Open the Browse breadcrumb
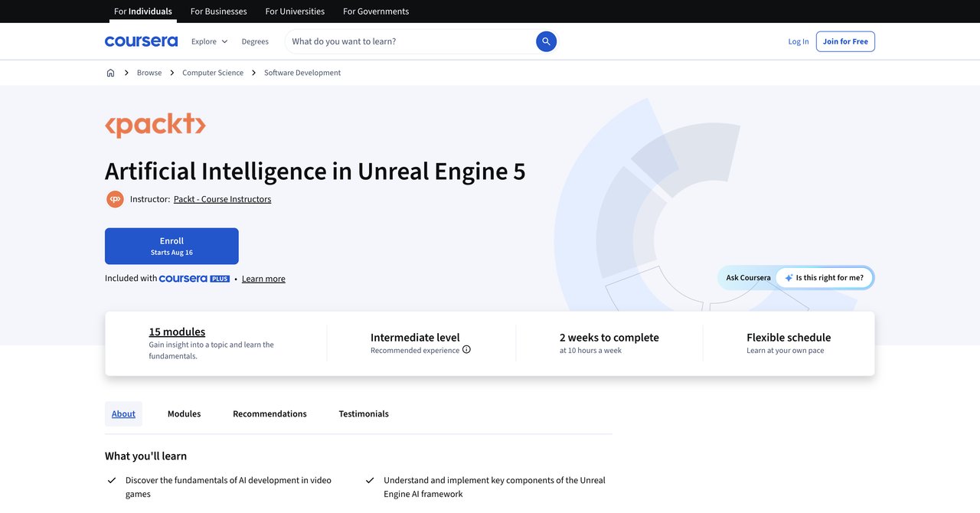This screenshot has width=980, height=513. pyautogui.click(x=149, y=73)
